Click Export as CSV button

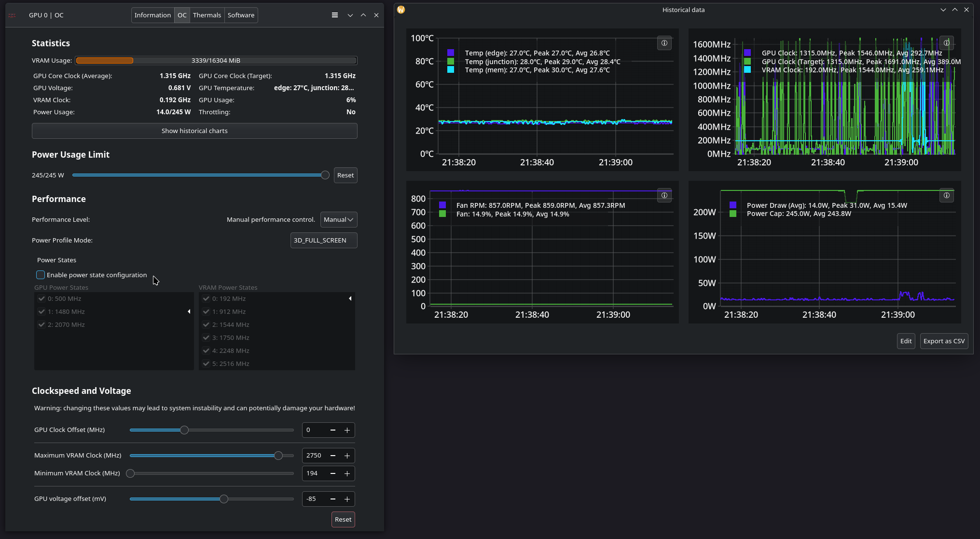pyautogui.click(x=943, y=341)
